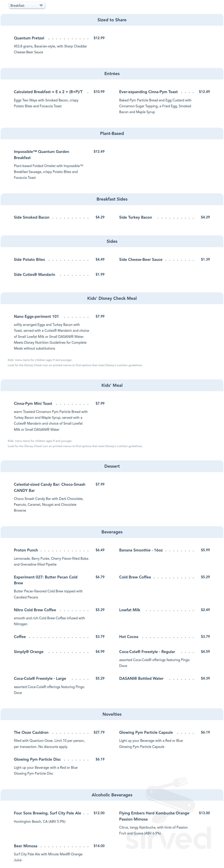Select the Proton Punch beverage
This screenshot has height=868, width=224.
tap(26, 550)
